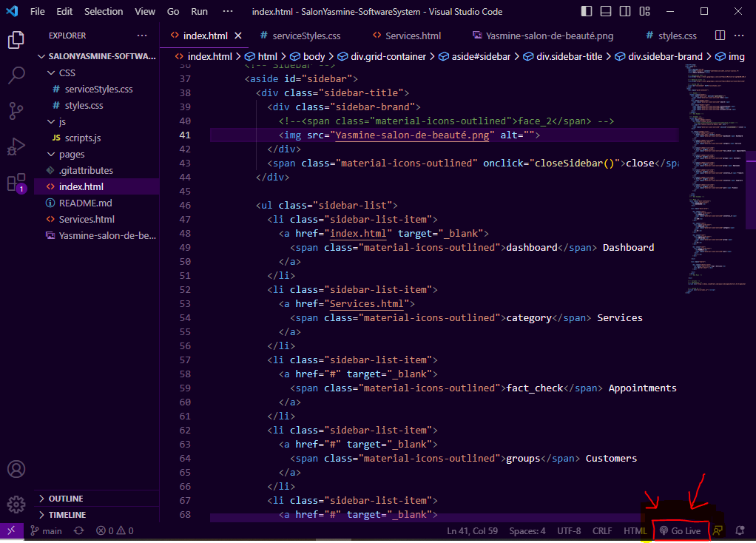Click the remote window indicator in status bar
756x543 pixels.
click(x=12, y=530)
